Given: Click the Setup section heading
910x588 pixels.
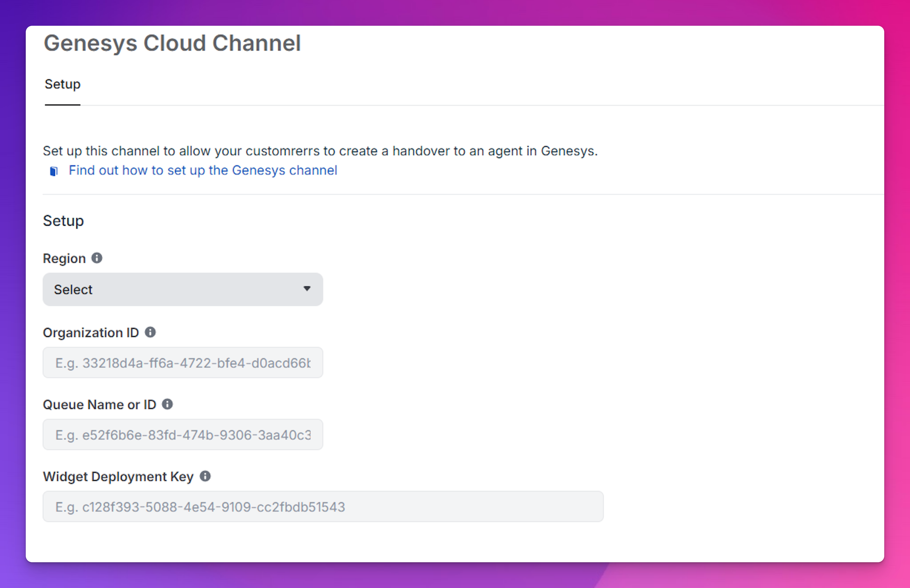Looking at the screenshot, I should click(x=63, y=221).
